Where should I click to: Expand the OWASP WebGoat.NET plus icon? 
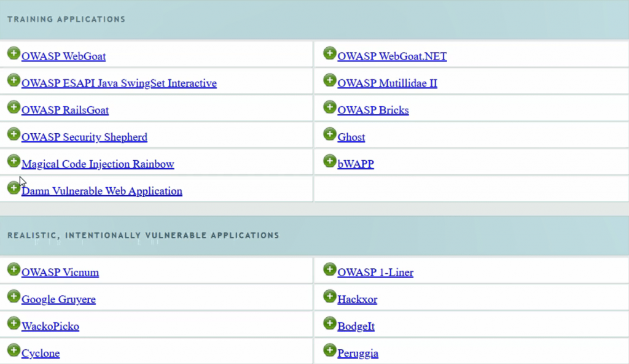(329, 53)
